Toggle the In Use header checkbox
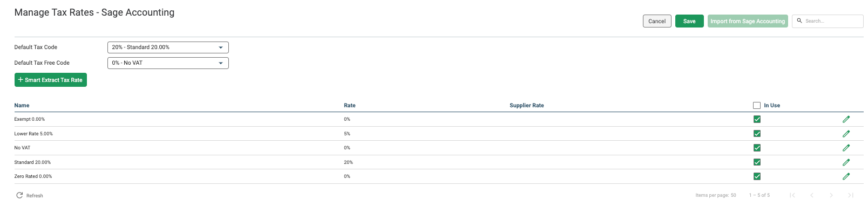The width and height of the screenshot is (868, 206). click(757, 106)
